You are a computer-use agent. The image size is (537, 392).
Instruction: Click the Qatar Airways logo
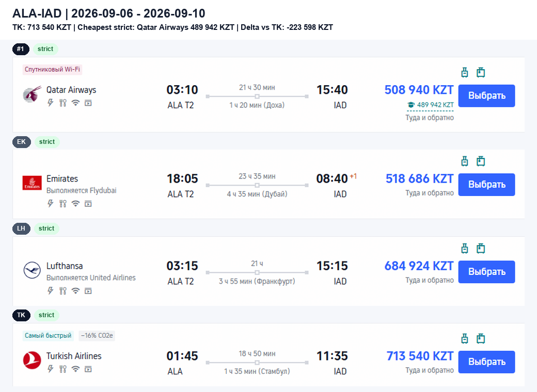[32, 94]
